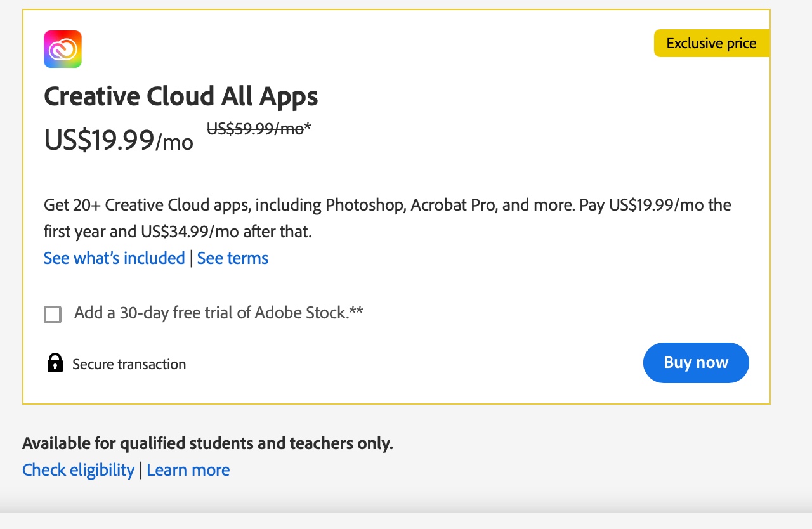812x529 pixels.
Task: Click the 'Available for qualified students' notice
Action: [207, 443]
